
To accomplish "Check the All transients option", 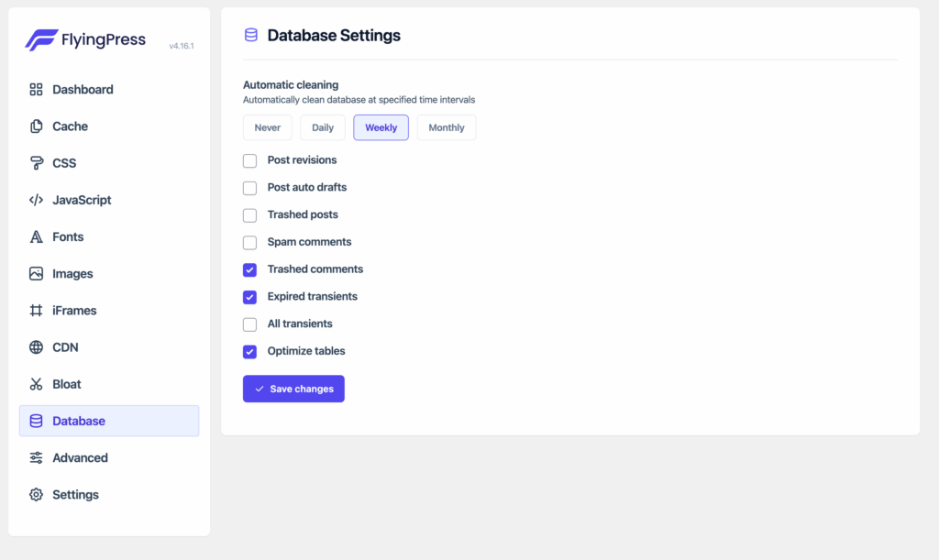I will click(249, 324).
